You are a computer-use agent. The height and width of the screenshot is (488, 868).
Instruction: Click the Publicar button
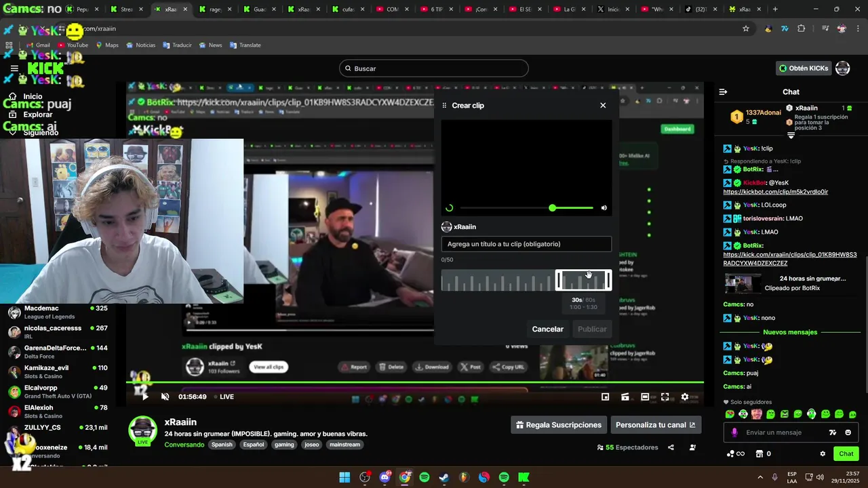tap(592, 329)
